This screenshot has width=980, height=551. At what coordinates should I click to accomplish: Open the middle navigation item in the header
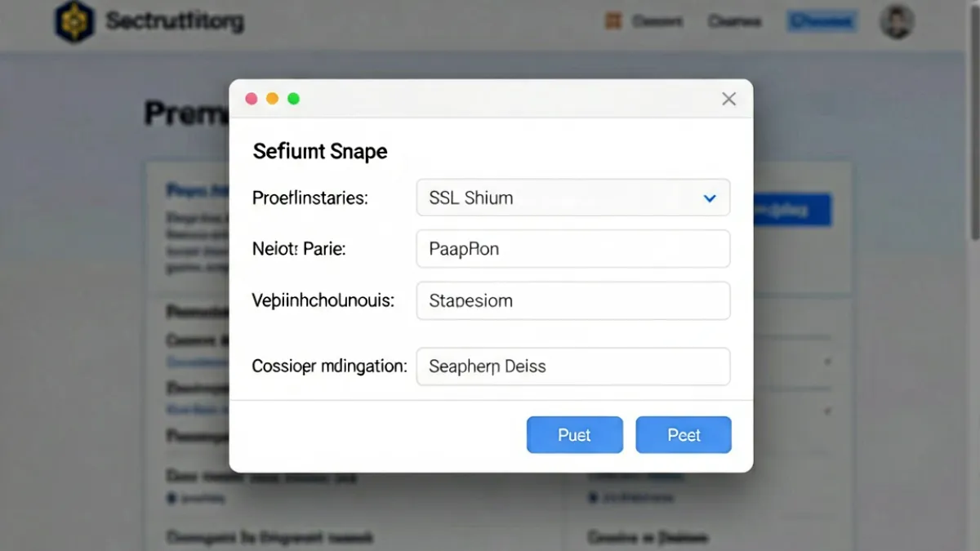coord(735,22)
